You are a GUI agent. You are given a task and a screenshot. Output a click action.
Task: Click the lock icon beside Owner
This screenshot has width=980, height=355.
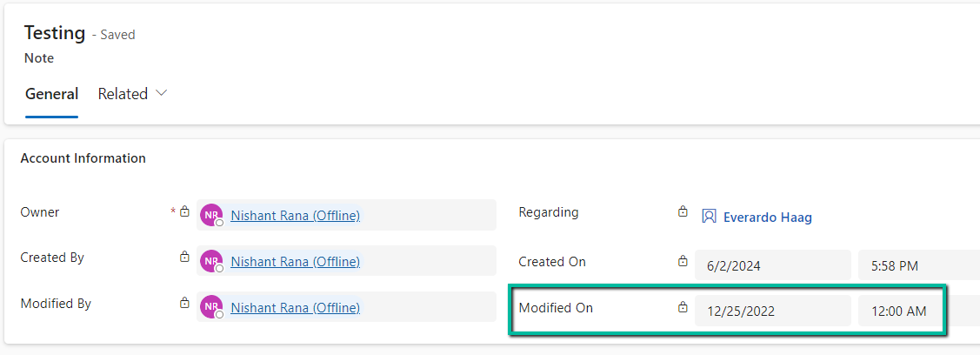pos(184,211)
